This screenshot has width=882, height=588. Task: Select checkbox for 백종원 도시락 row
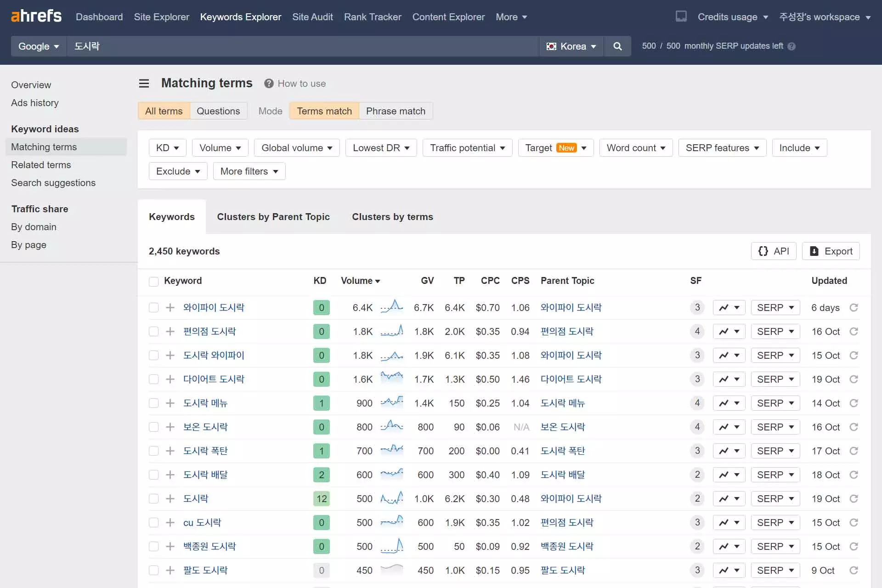pyautogui.click(x=153, y=547)
